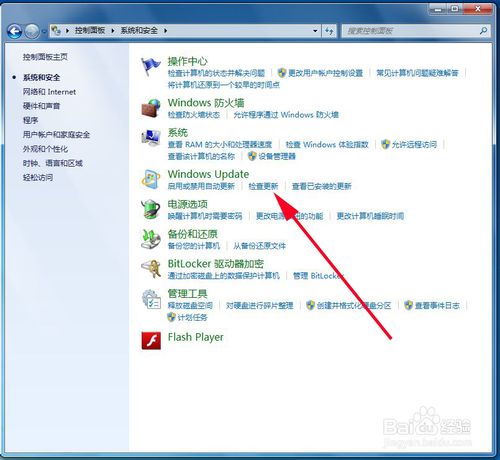This screenshot has height=460, width=500.
Task: Click 常见计算机问题疑难解答 link
Action: [418, 73]
